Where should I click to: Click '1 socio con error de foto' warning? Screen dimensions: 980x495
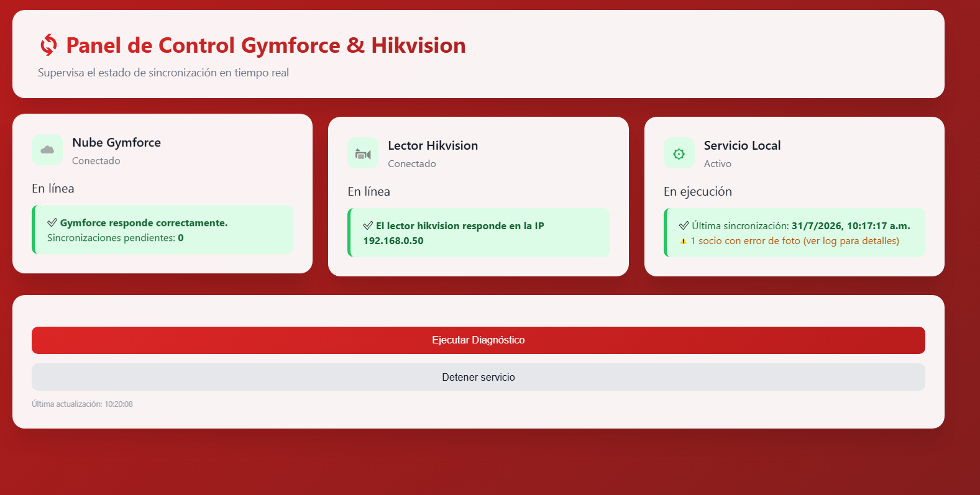pyautogui.click(x=795, y=241)
